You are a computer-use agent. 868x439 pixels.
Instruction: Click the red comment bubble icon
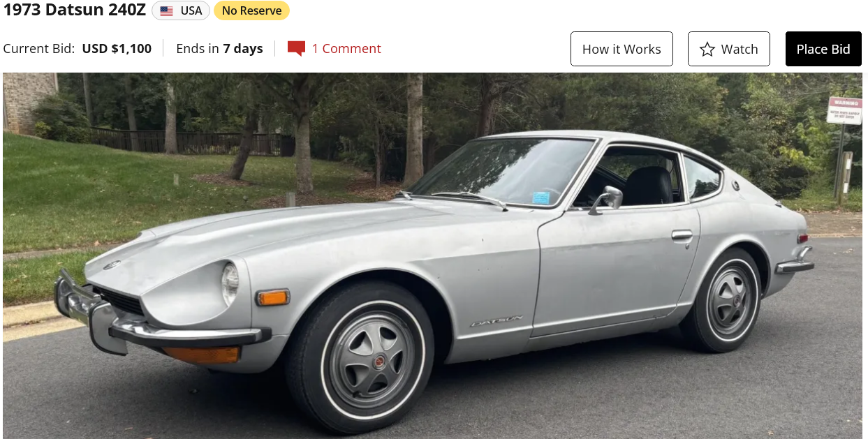pyautogui.click(x=296, y=49)
